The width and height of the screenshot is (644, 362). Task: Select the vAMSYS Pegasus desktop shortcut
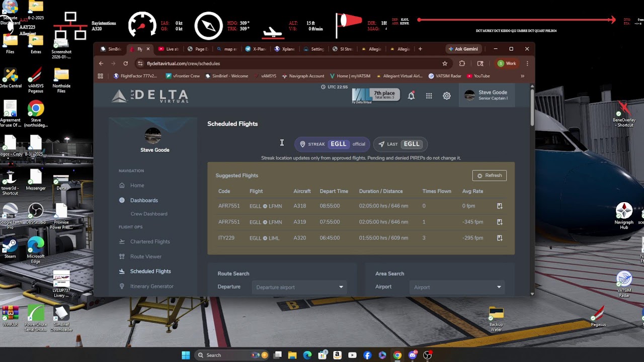(x=36, y=80)
